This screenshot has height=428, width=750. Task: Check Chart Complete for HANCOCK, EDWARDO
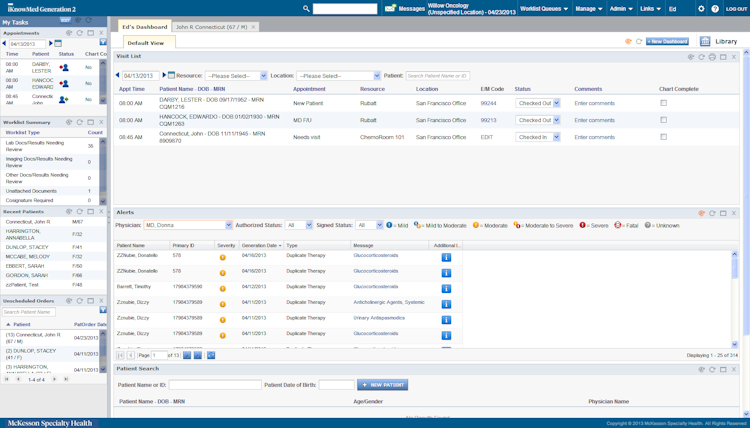(x=663, y=120)
